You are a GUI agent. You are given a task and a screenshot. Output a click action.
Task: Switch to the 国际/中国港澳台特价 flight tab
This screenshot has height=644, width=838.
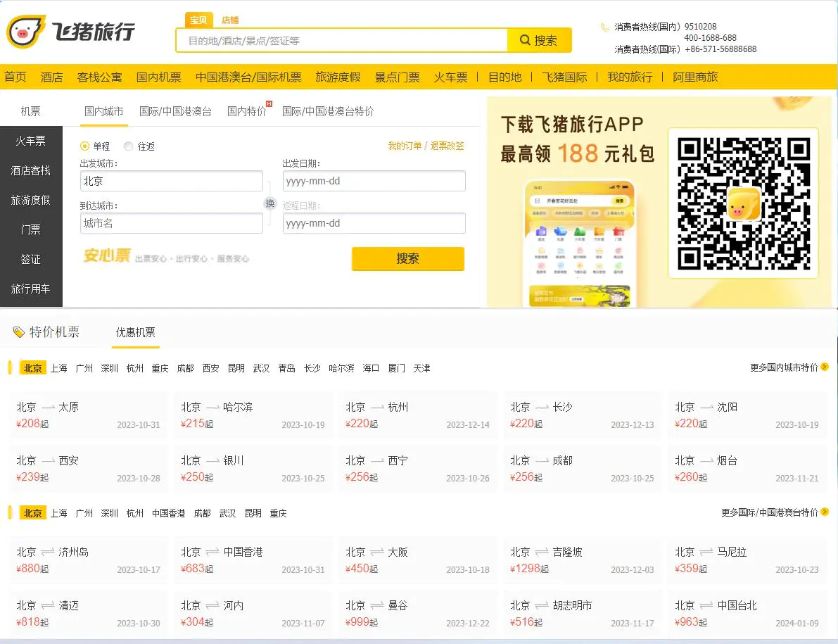(x=328, y=111)
